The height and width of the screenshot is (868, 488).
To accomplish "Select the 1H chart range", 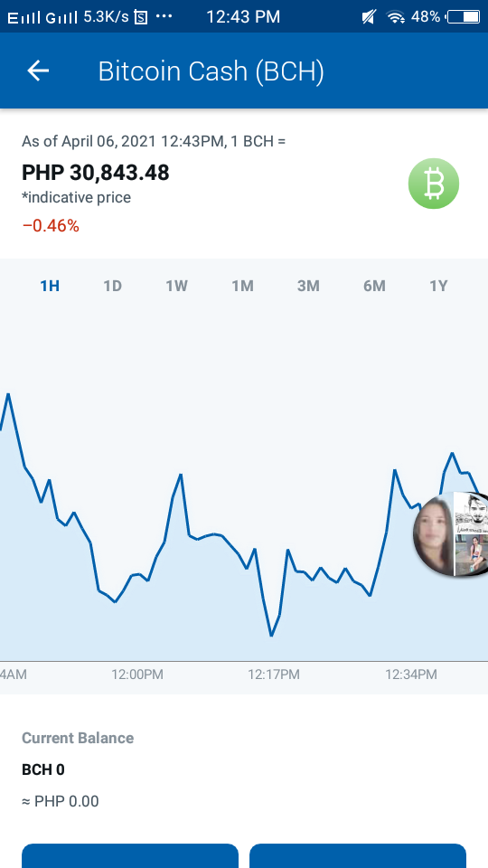I will pos(50,286).
